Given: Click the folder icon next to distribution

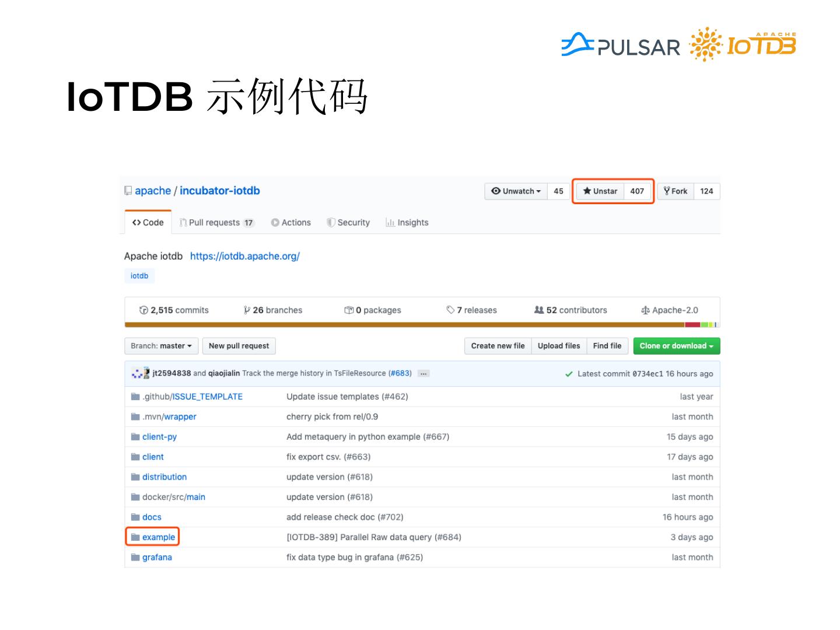Looking at the screenshot, I should pyautogui.click(x=135, y=477).
